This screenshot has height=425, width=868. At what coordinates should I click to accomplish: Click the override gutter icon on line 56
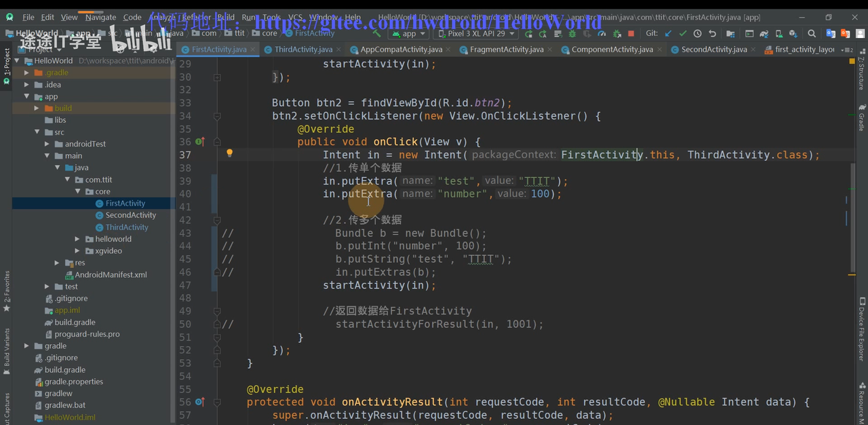click(200, 402)
